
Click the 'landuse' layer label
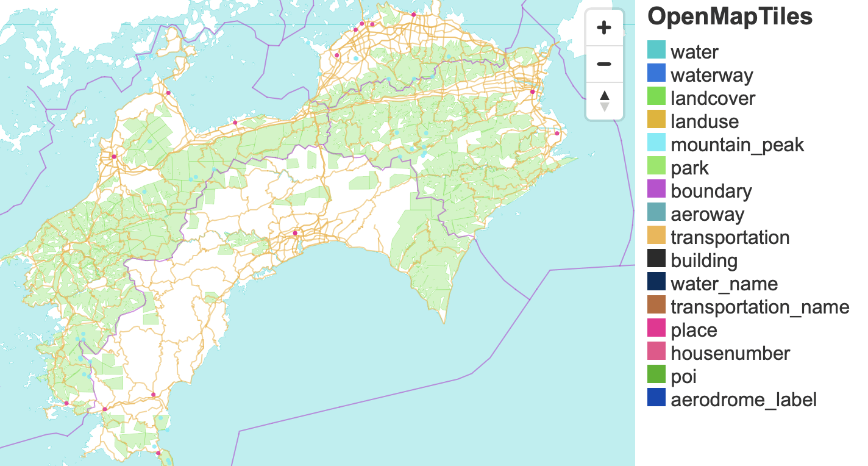(x=705, y=121)
